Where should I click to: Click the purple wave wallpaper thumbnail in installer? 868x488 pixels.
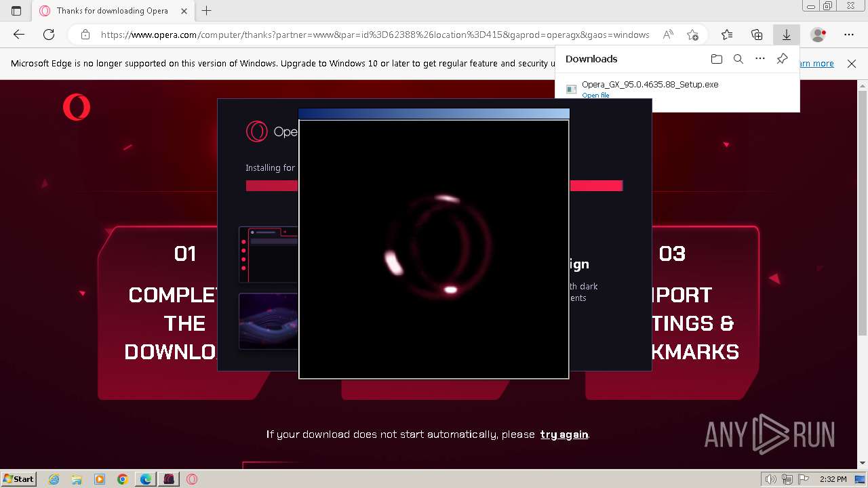269,321
